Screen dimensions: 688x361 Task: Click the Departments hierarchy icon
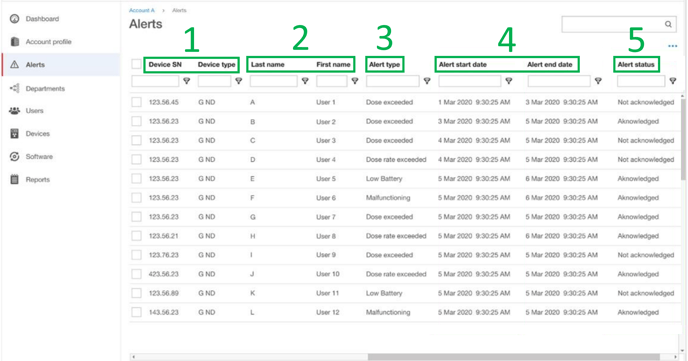[x=14, y=88]
